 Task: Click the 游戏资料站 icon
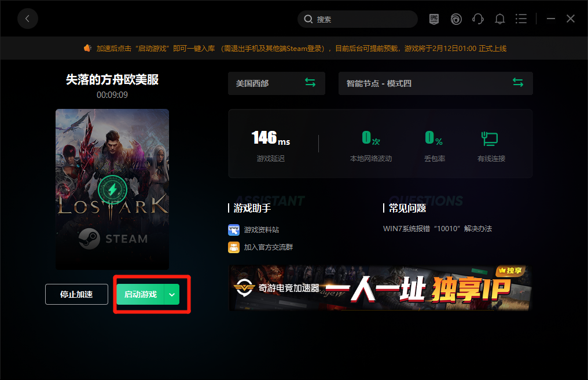(234, 230)
